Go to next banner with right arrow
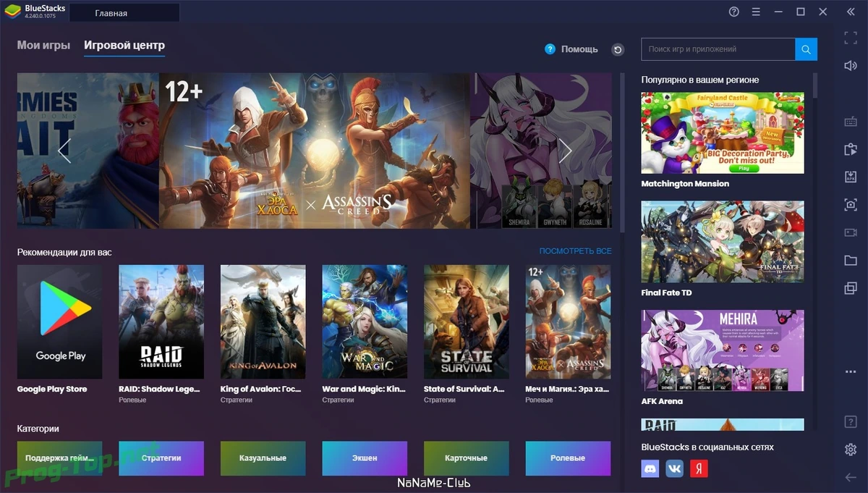This screenshot has width=868, height=493. pos(566,150)
